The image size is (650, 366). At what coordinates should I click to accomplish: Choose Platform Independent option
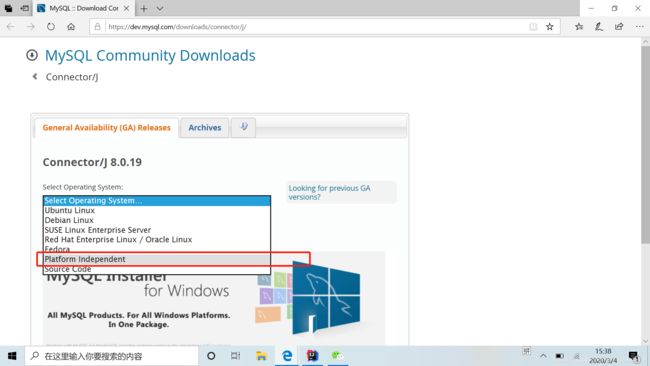pos(157,259)
